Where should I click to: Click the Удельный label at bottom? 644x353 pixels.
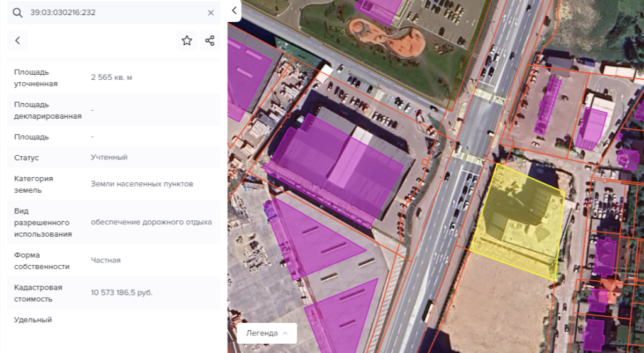tap(33, 320)
